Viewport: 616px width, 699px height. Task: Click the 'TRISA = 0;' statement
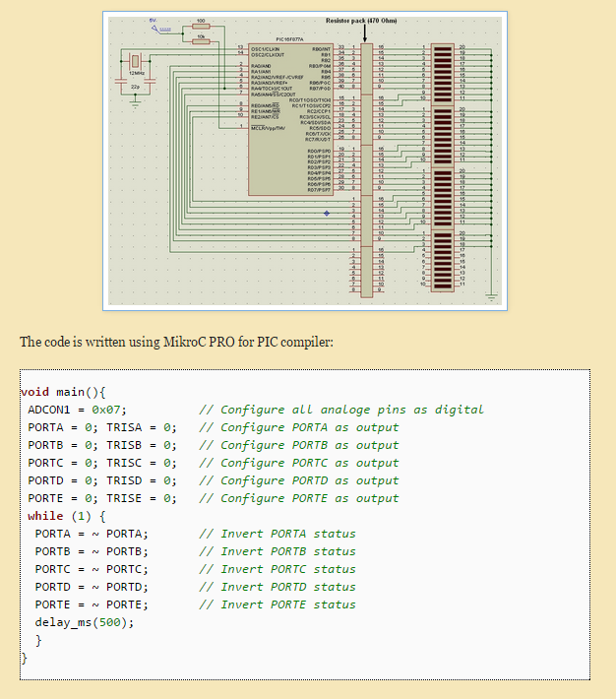coord(142,427)
